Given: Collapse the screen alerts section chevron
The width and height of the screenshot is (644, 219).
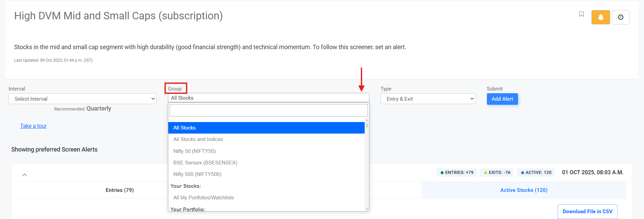Looking at the screenshot, I should 24,175.
